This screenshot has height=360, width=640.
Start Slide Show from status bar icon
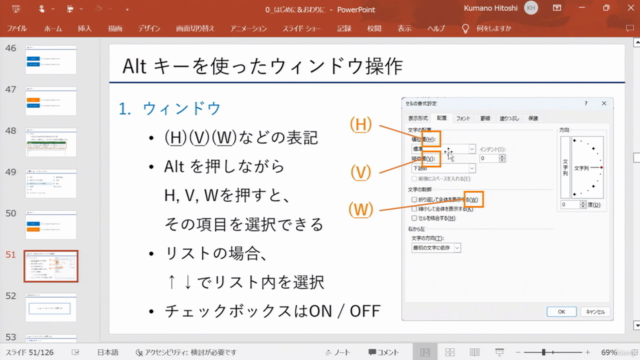(x=499, y=352)
